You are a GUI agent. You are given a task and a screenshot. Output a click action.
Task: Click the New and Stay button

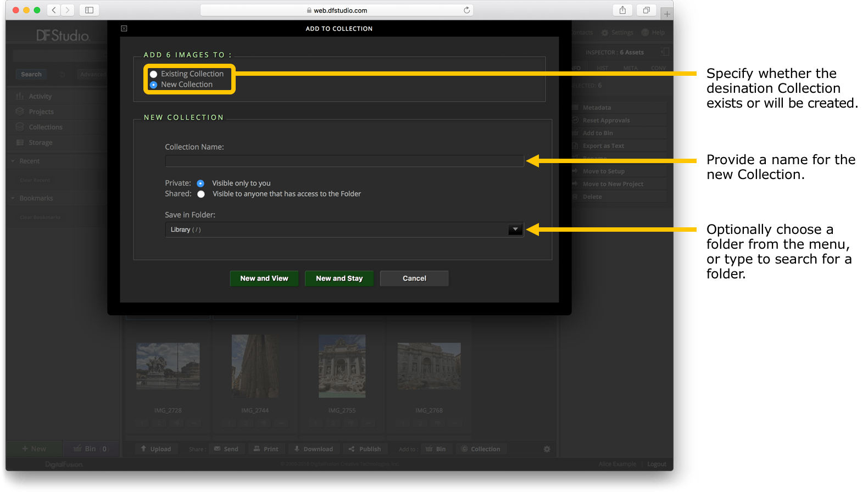[x=339, y=278]
